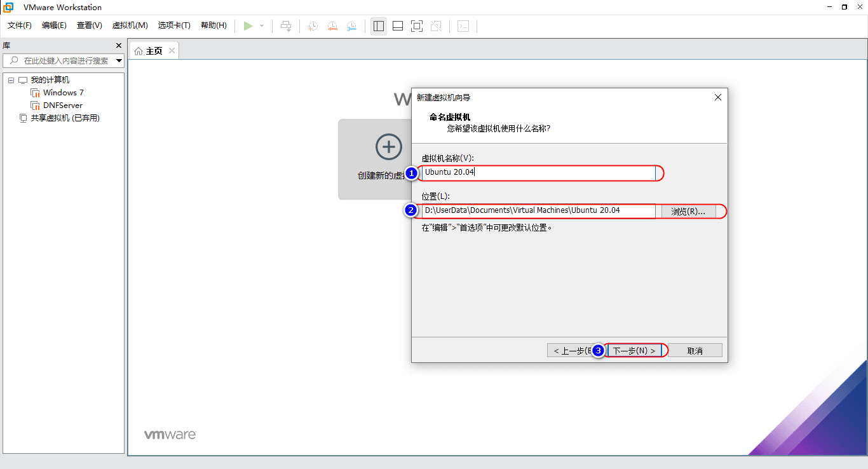Select the DNFServer virtual machine
Image resolution: width=868 pixels, height=469 pixels.
[63, 105]
